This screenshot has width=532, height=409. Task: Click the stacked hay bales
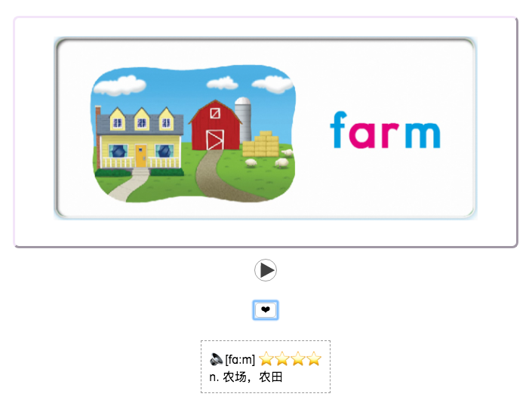[x=260, y=144]
